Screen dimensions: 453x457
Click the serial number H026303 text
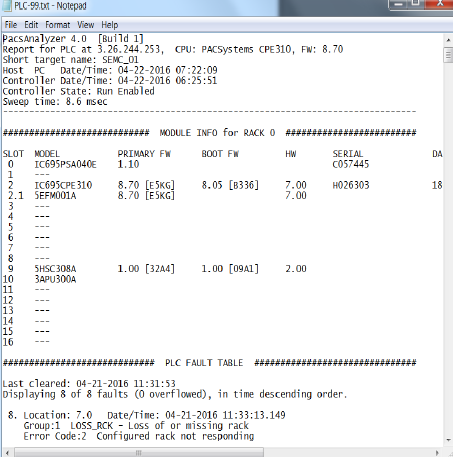point(351,185)
